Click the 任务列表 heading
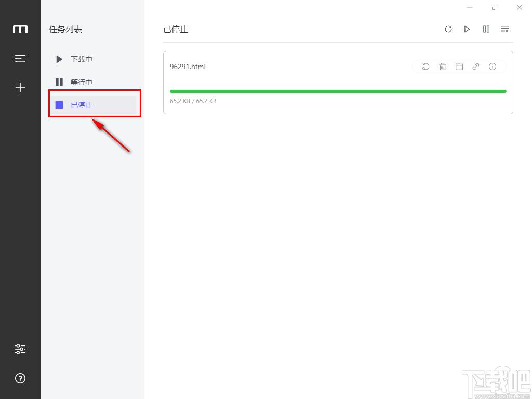Screen dimensions: 532x399 click(65, 29)
